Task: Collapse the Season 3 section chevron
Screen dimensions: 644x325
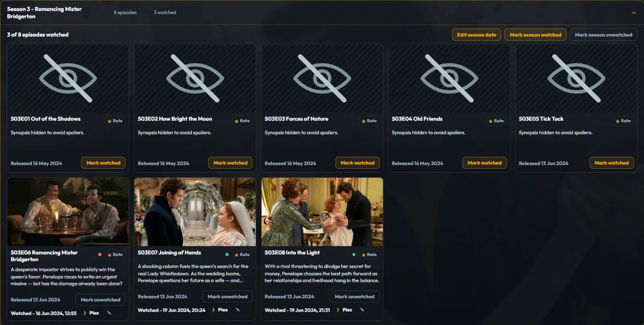Action: pos(634,13)
